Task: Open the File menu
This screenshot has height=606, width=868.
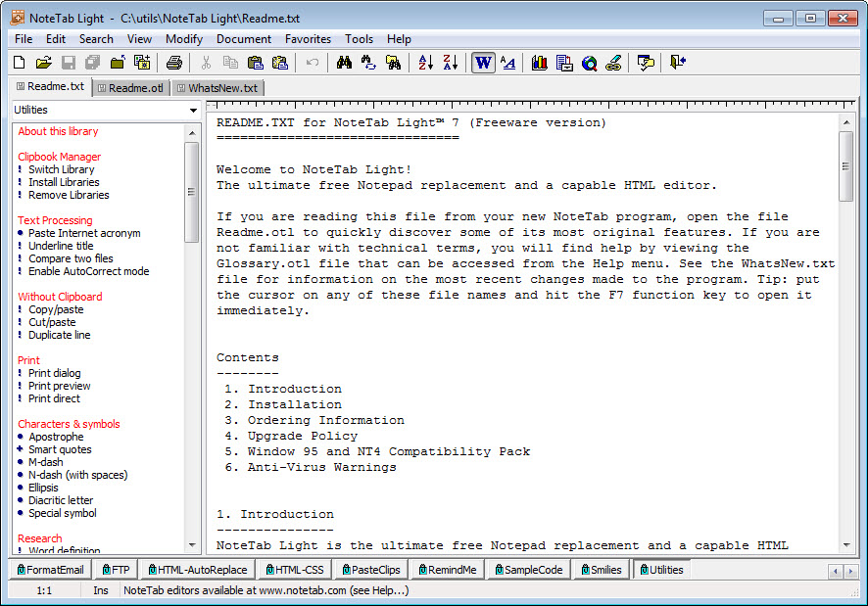Action: [24, 39]
